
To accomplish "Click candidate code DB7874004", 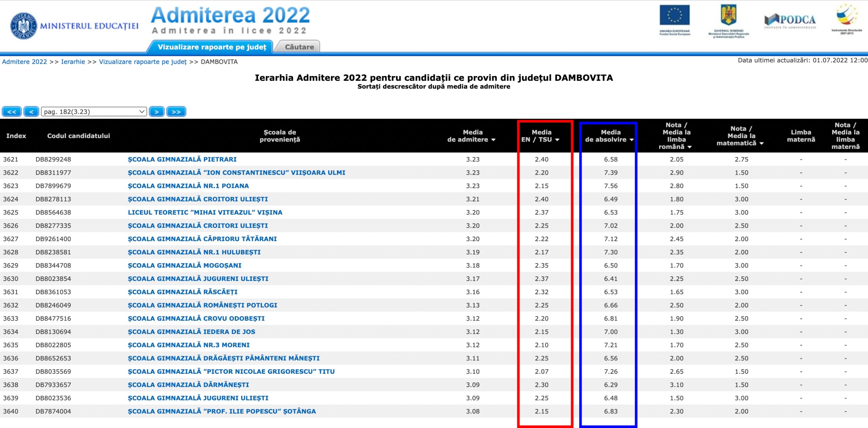I will tap(53, 411).
